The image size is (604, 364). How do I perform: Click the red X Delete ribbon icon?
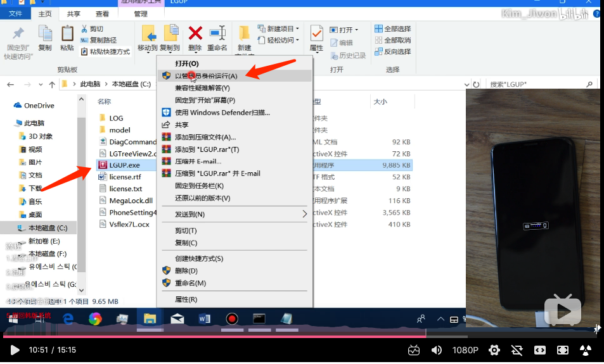[x=195, y=33]
